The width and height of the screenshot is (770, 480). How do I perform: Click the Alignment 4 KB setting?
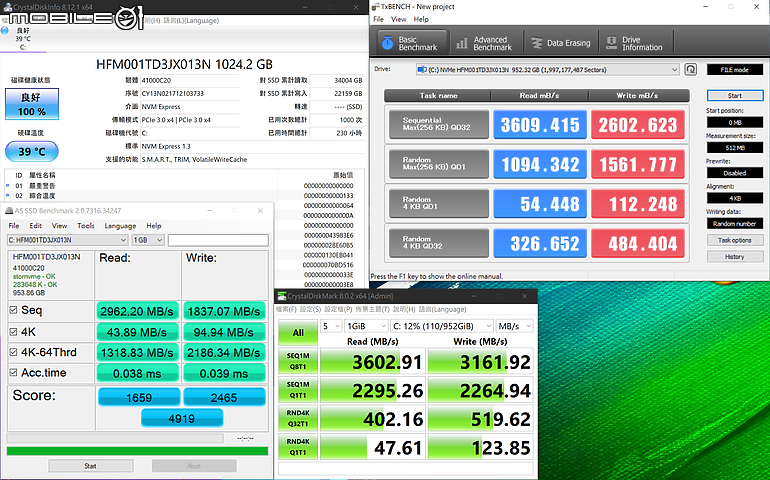tap(735, 198)
